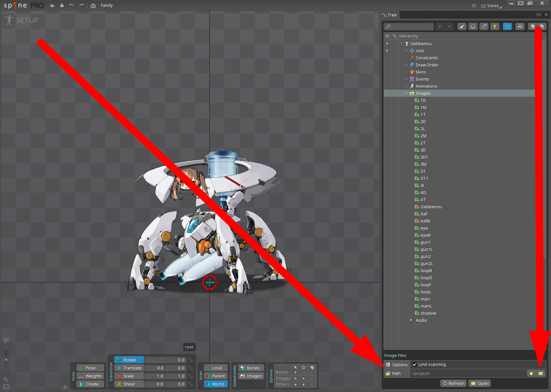Toggle the attachments paperclip filter
Image resolution: width=551 pixels, height=392 pixels.
pyautogui.click(x=484, y=26)
